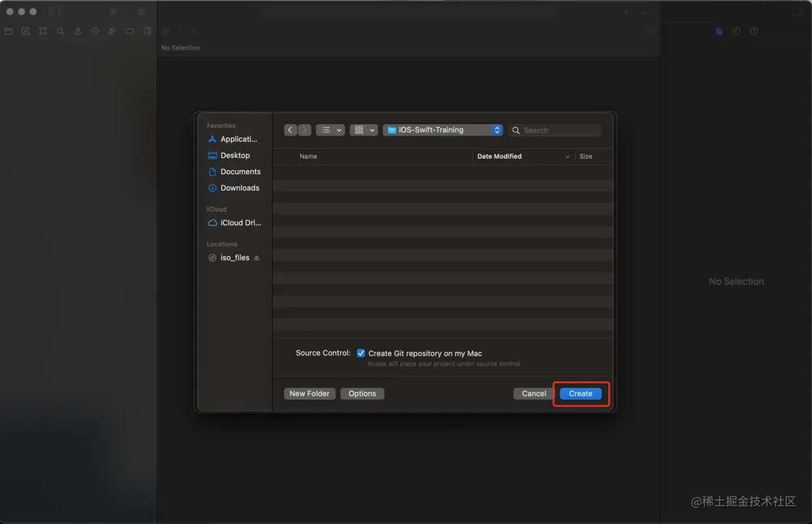Open iCloud Drive in the sidebar
This screenshot has width=812, height=524.
(x=234, y=223)
